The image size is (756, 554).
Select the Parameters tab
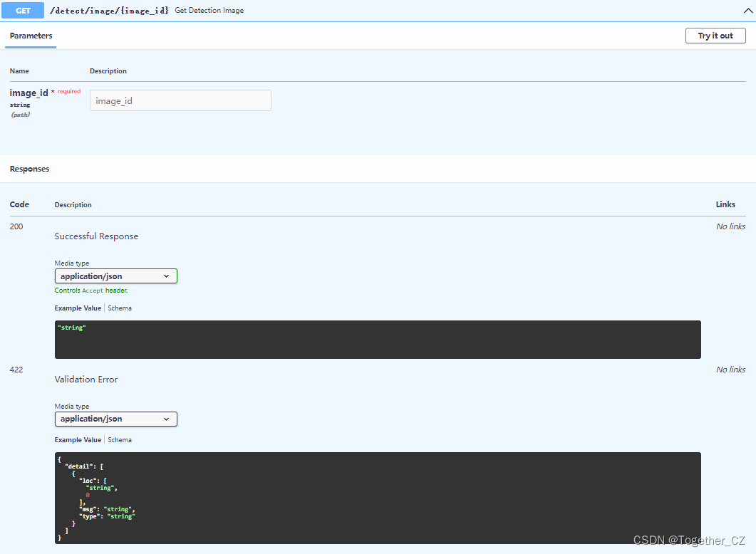(x=31, y=36)
